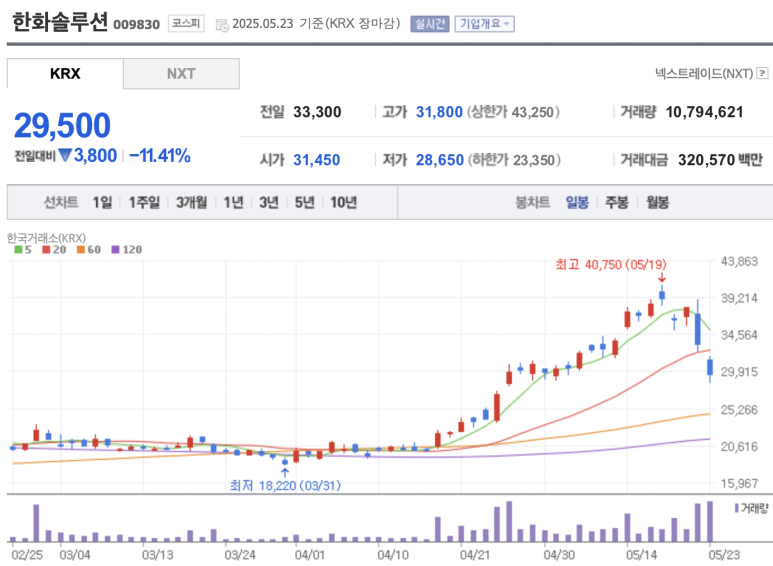Viewport: 773px width, 566px height.
Task: Click the calendar clock icon beside the date
Action: tap(222, 25)
